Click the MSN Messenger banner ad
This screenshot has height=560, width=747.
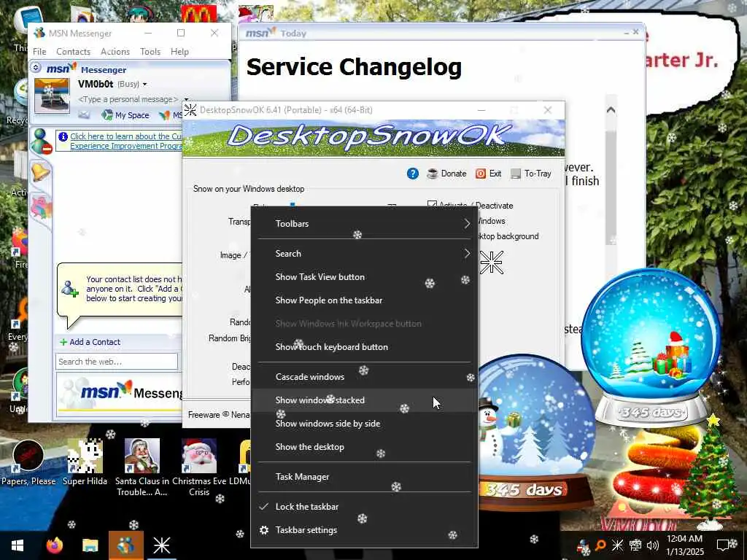(120, 393)
